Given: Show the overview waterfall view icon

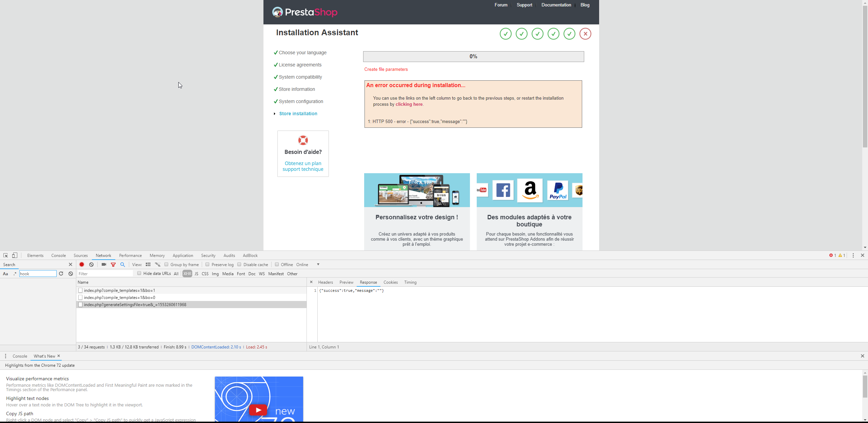Looking at the screenshot, I should tap(157, 264).
